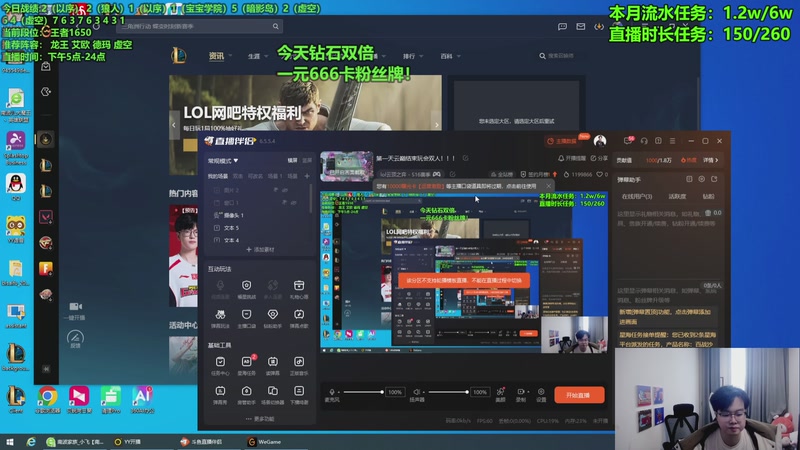
Task: Open 主播口袋 tool
Action: click(246, 318)
